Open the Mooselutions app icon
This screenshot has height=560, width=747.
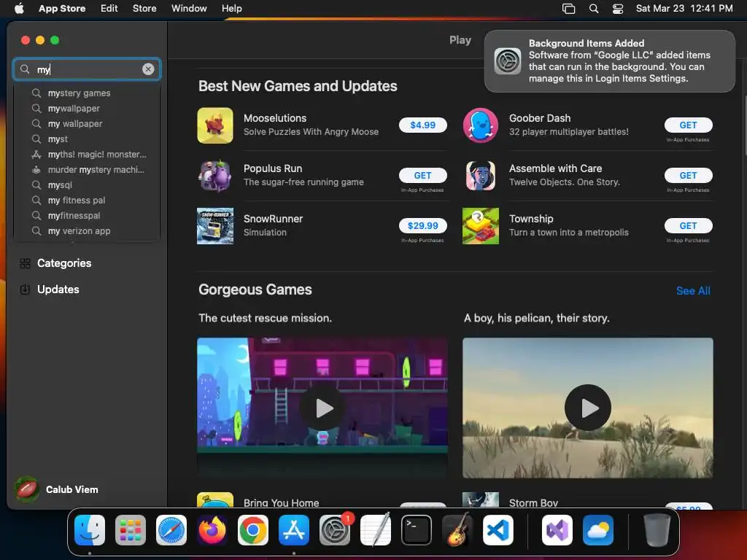215,125
